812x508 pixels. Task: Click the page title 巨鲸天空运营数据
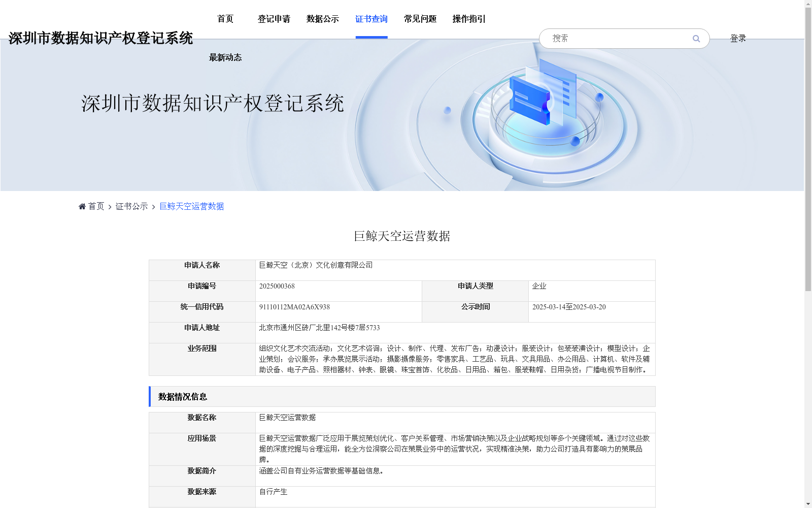(402, 236)
